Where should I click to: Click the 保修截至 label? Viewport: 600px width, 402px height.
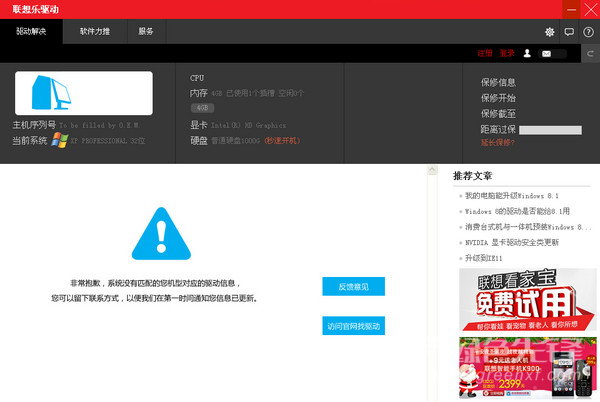498,114
